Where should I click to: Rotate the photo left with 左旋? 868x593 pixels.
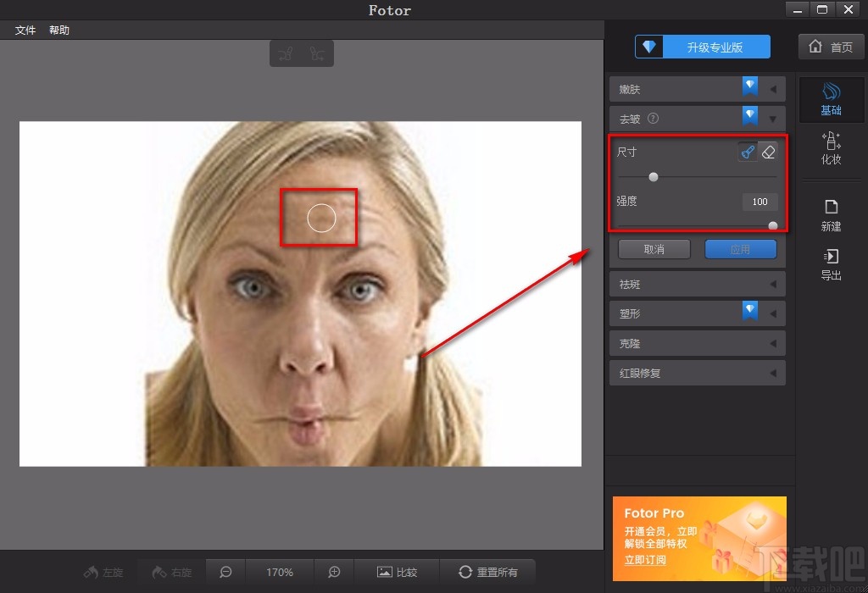103,573
